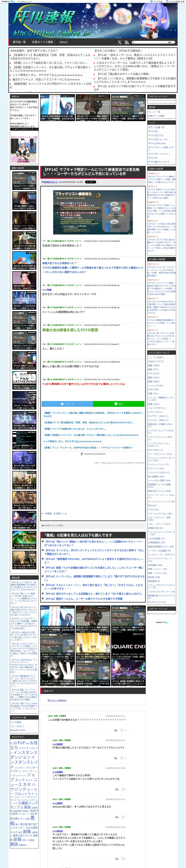The width and height of the screenshot is (186, 868).
Task: Like comment 2419 with the heart icon
Action: point(123,859)
